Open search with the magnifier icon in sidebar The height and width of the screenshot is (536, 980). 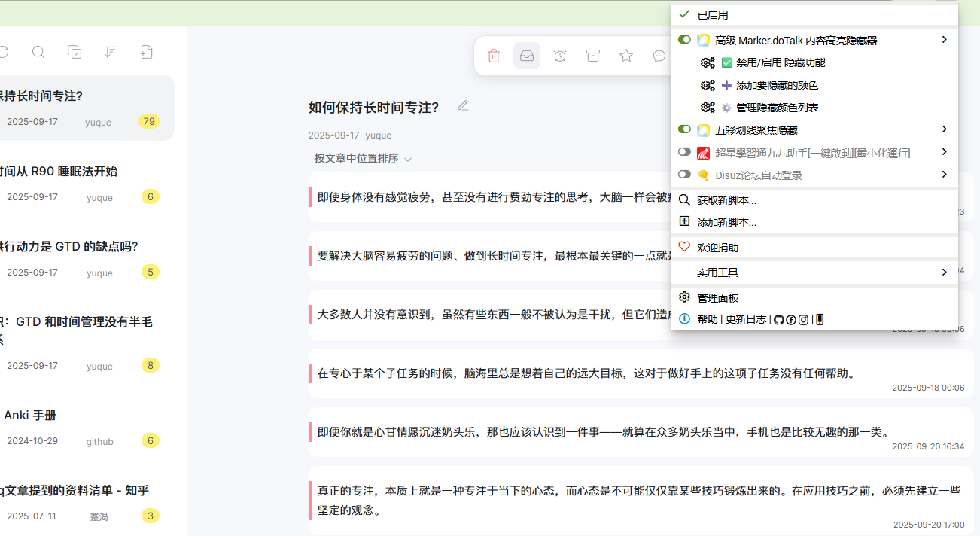tap(38, 52)
